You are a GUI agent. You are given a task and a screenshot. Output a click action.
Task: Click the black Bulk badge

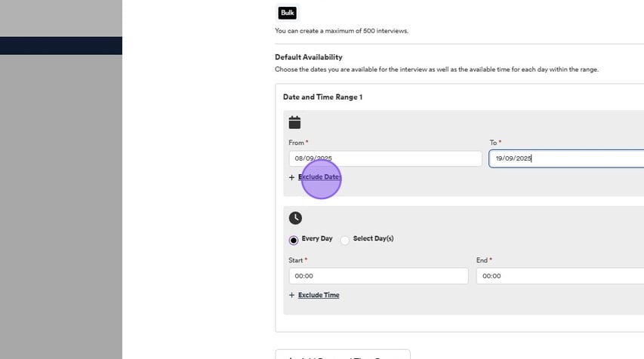(287, 13)
